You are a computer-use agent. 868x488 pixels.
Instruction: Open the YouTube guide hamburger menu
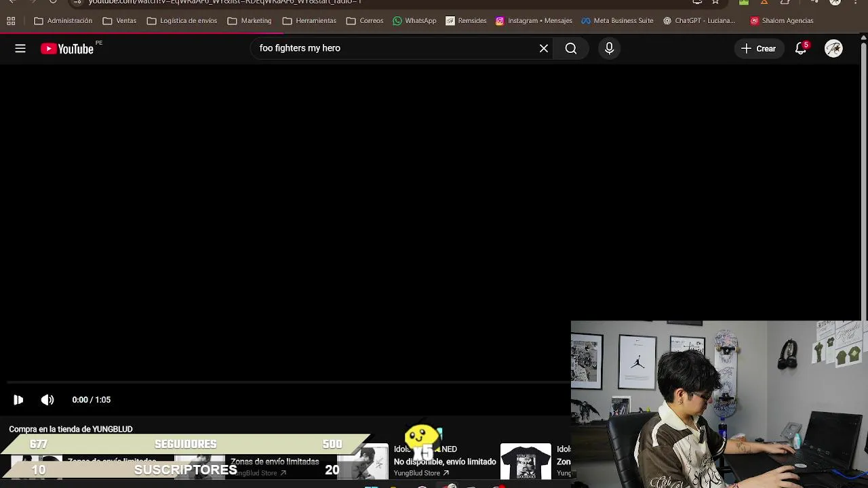click(20, 48)
